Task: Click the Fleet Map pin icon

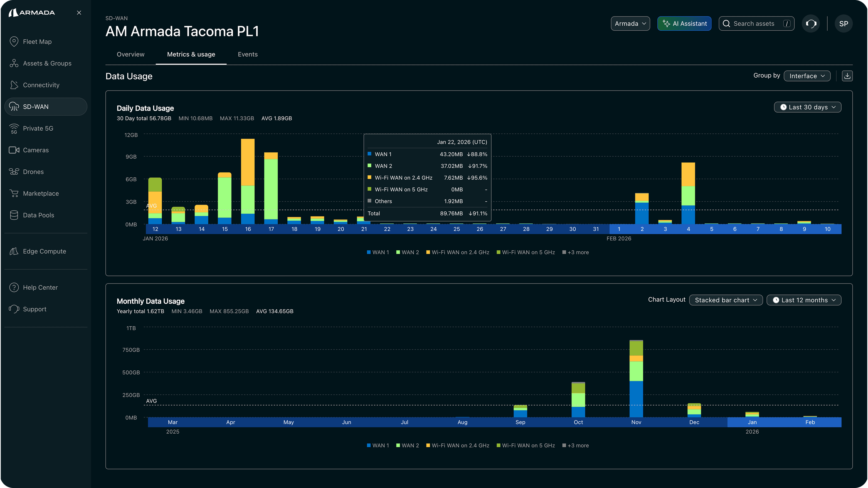Action: pos(14,42)
